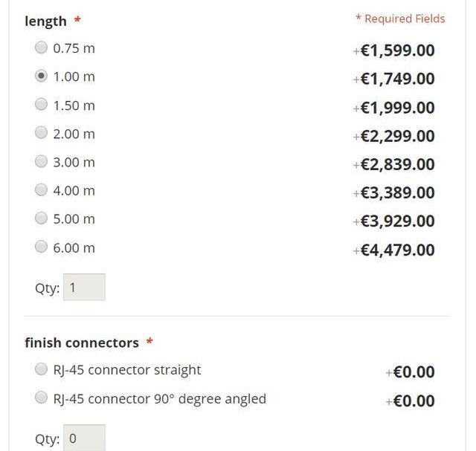Image resolution: width=476 pixels, height=451 pixels.
Task: Click the +€1,599.00 price text
Action: pos(393,51)
